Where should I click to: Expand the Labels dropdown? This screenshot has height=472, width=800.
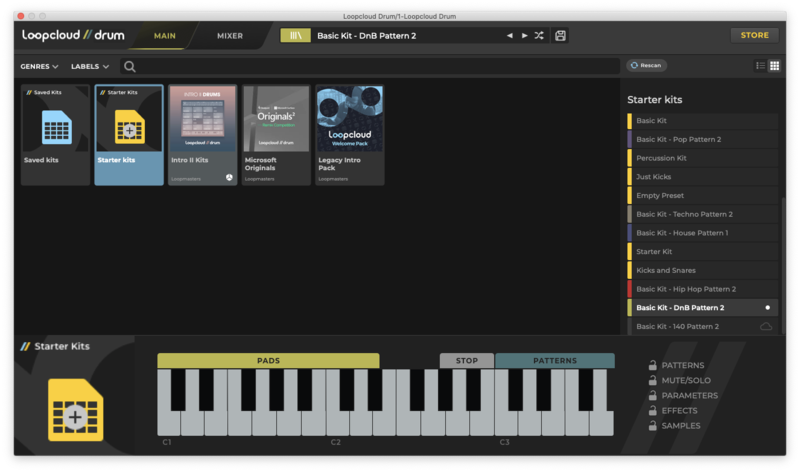tap(90, 67)
